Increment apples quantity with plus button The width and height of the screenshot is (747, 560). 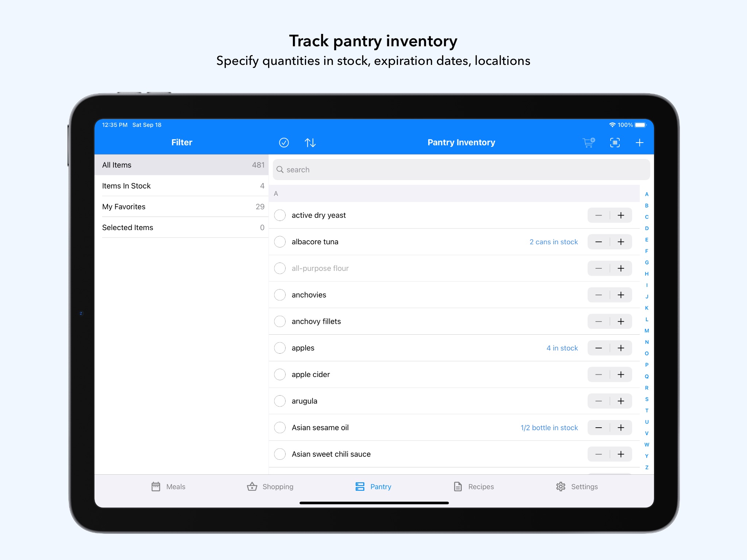point(621,348)
